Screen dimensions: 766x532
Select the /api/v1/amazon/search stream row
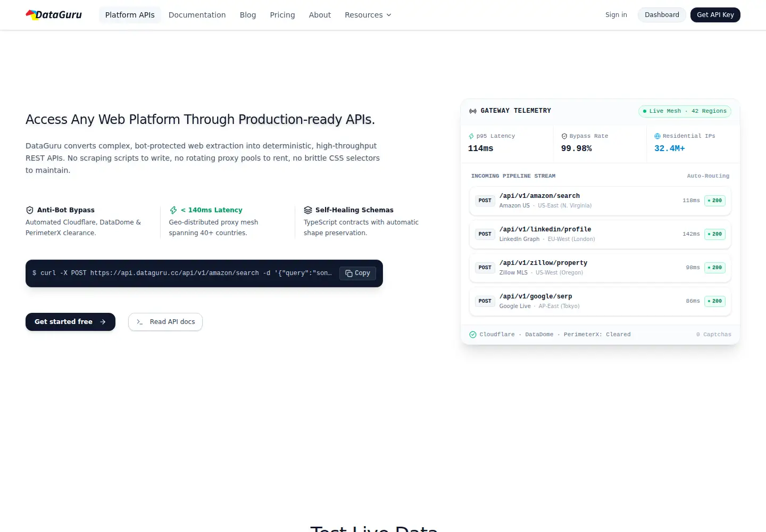click(x=600, y=201)
